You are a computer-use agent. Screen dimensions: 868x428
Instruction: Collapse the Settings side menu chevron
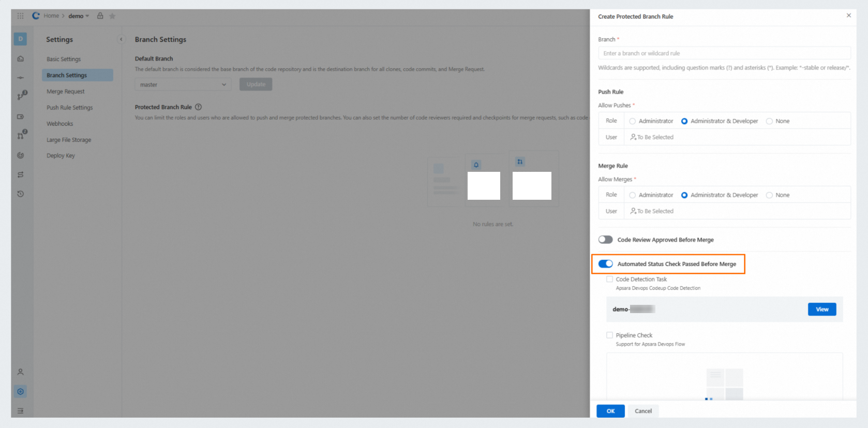122,39
